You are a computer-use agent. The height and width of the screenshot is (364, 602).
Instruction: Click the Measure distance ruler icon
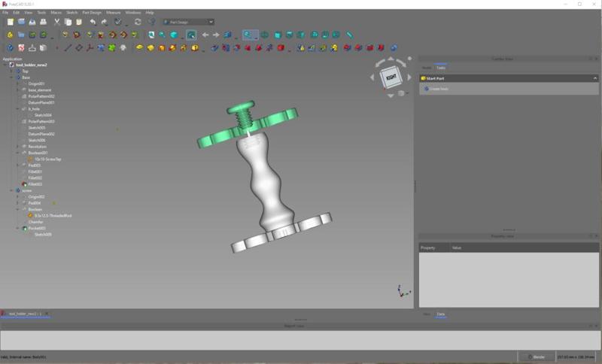[x=349, y=35]
